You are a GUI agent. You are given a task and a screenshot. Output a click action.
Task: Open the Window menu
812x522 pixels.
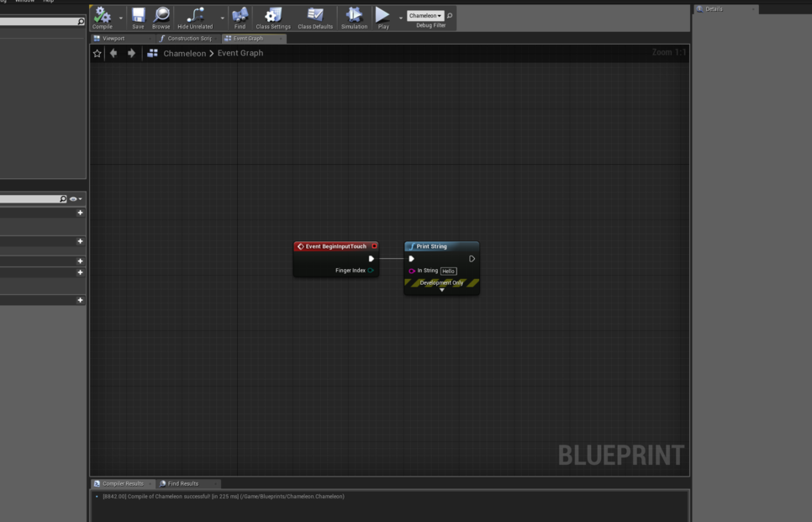[24, 1]
